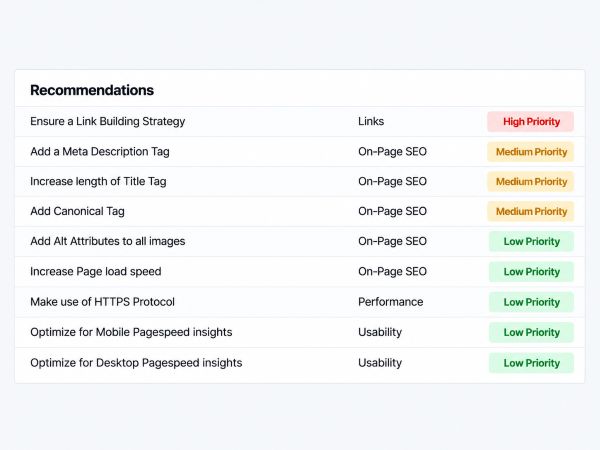Screen dimensions: 600x450
Task: Select 'Add a Meta Description Tag' row text
Action: 100,152
